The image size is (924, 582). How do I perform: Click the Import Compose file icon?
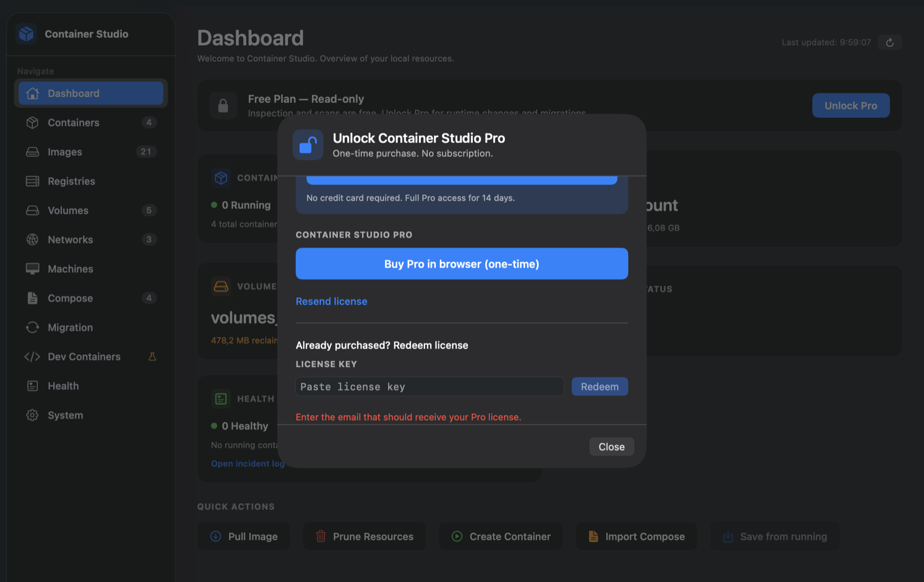coord(593,536)
